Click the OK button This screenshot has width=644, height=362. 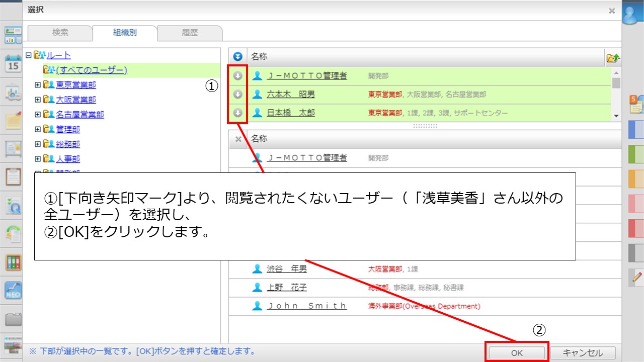click(x=517, y=353)
